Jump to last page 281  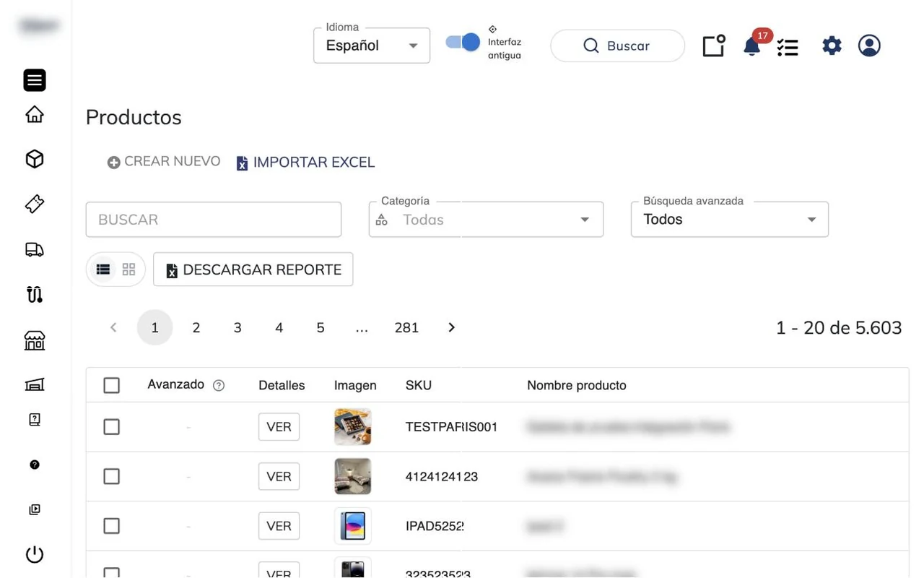coord(406,328)
